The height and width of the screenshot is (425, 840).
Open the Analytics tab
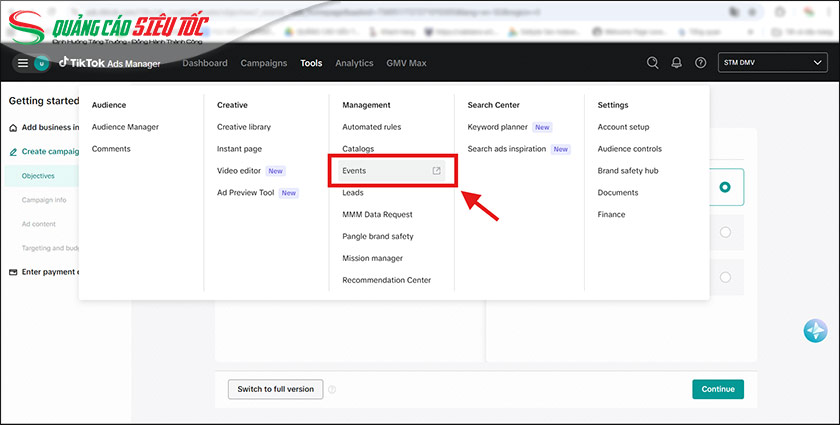(x=354, y=63)
